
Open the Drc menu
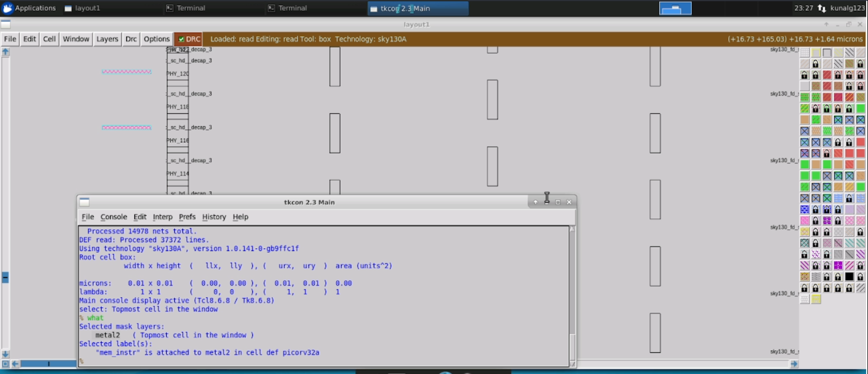pyautogui.click(x=131, y=39)
